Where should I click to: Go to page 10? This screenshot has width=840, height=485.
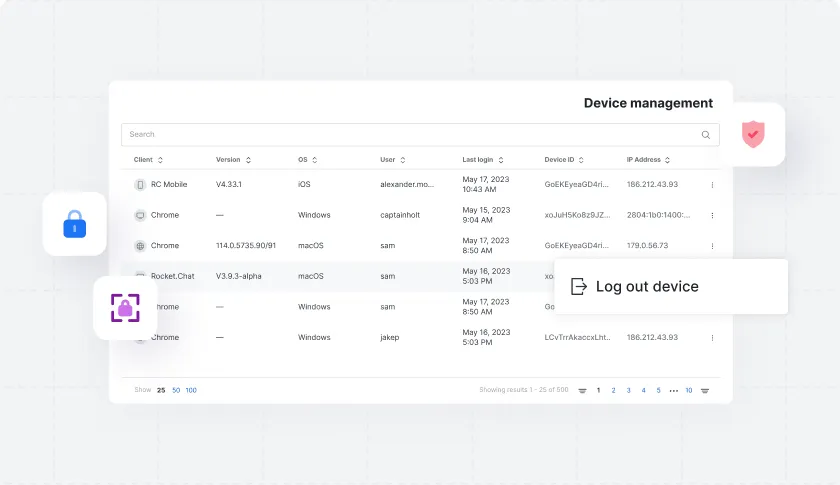tap(689, 390)
